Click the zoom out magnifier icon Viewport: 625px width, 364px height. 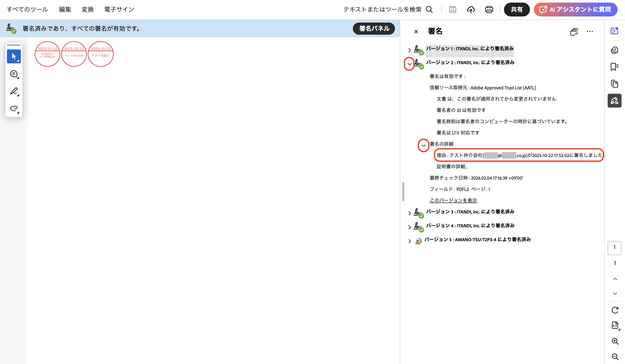click(615, 357)
